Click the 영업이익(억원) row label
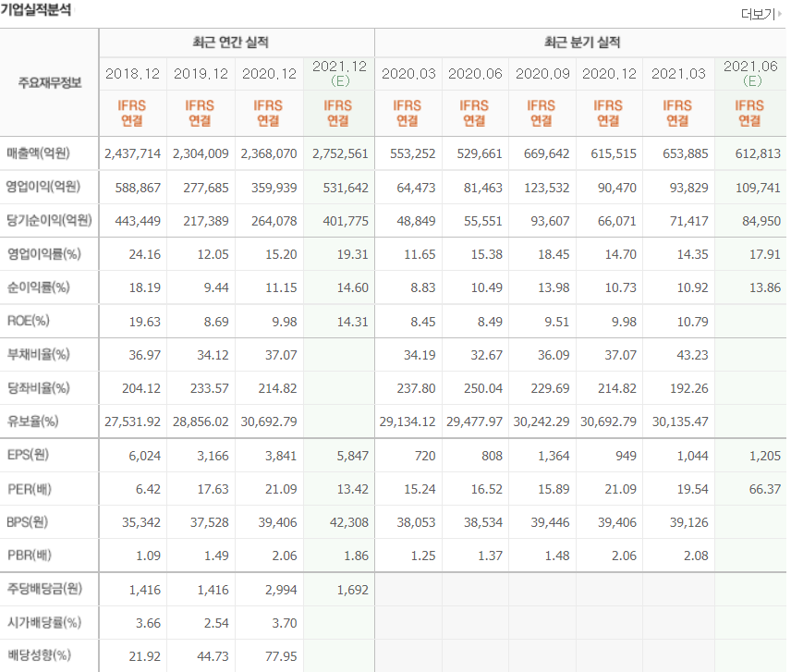The width and height of the screenshot is (791, 672). click(x=43, y=187)
